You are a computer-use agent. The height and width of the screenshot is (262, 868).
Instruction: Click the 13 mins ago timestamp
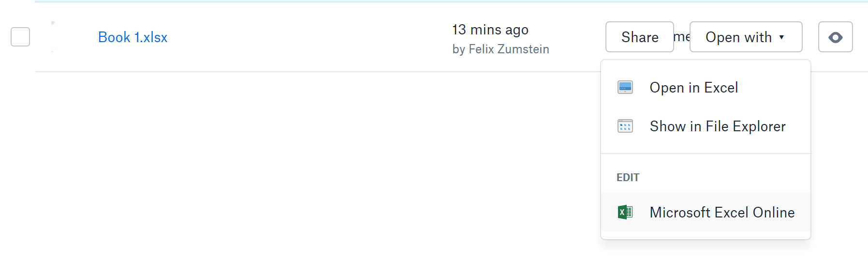coord(490,30)
